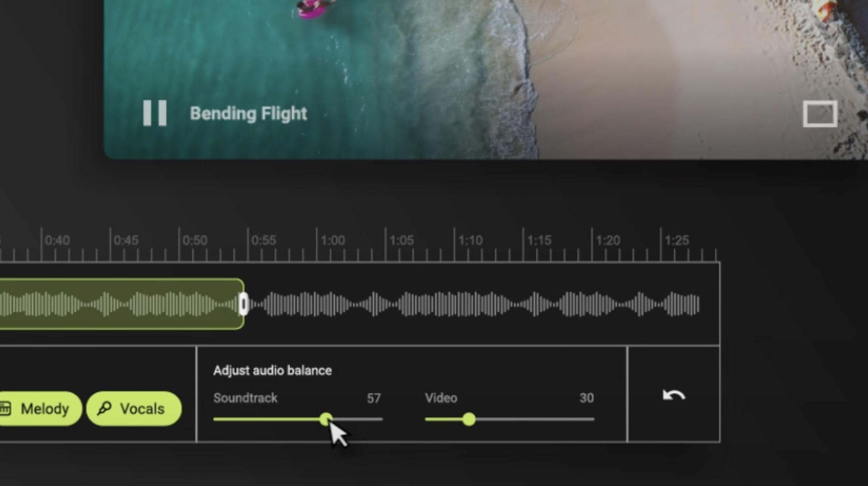Jump to the 1:00 timeline mark
The image size is (868, 486).
click(333, 240)
